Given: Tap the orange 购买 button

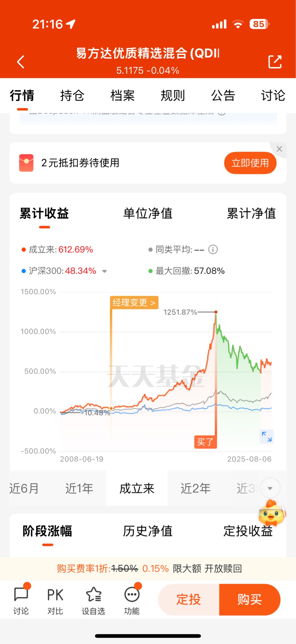Looking at the screenshot, I should coord(250,600).
